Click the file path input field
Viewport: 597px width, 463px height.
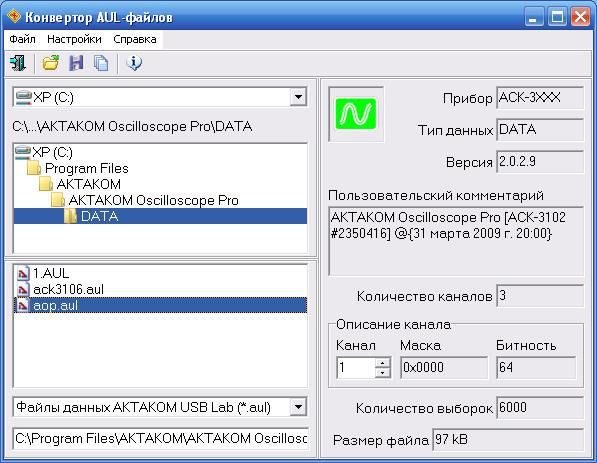(x=160, y=438)
